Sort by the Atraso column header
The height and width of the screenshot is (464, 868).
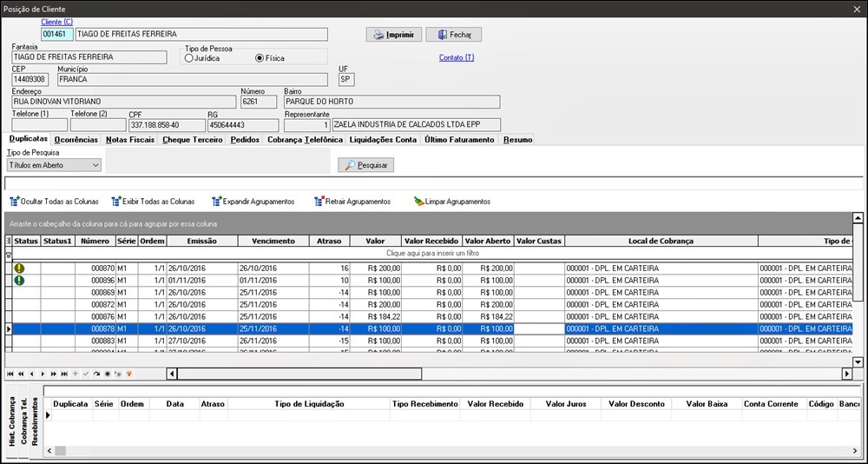click(329, 242)
